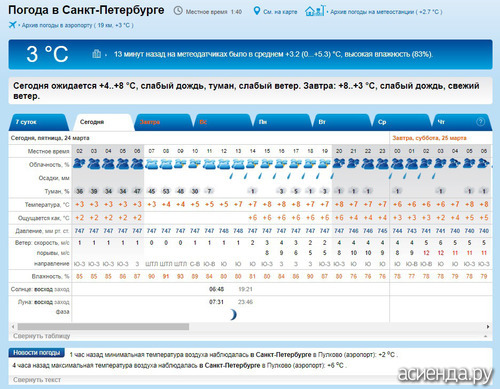Click the cloudiness icon for hour 21

pyautogui.click(x=353, y=164)
